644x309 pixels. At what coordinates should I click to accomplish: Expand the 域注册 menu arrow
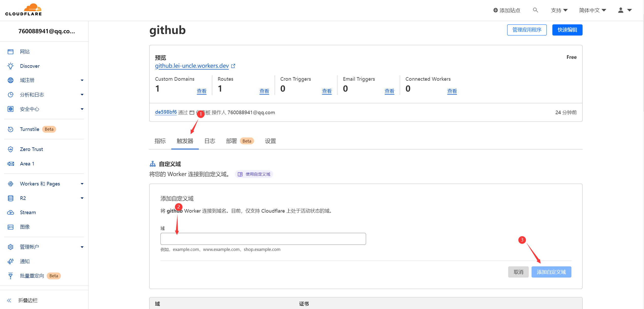[82, 80]
